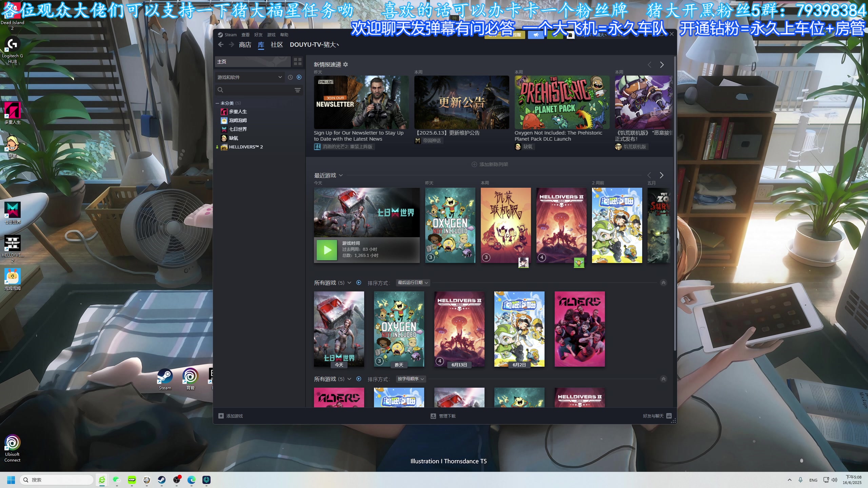Viewport: 868px width, 488px height.
Task: Open 按字母顺序 sort dropdown
Action: pos(411,379)
